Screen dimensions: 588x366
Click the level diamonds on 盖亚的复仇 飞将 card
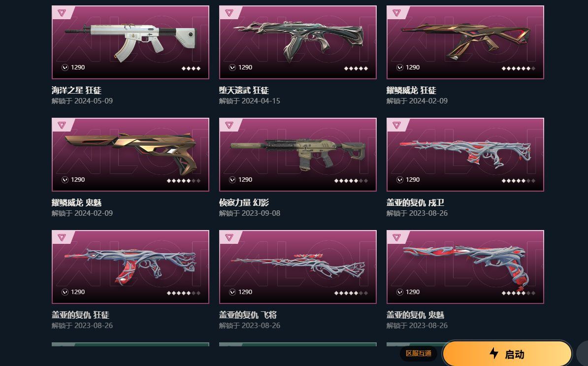coord(351,293)
